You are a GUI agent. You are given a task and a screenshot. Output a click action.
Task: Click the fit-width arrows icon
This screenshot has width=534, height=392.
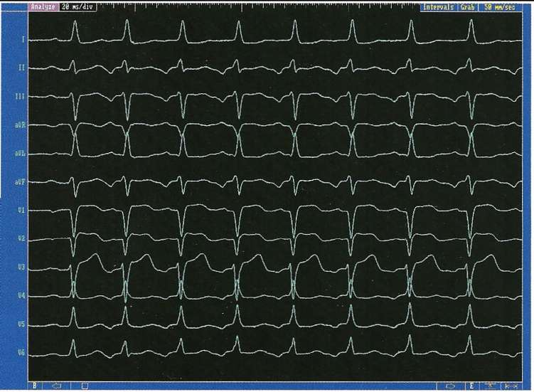(512, 386)
